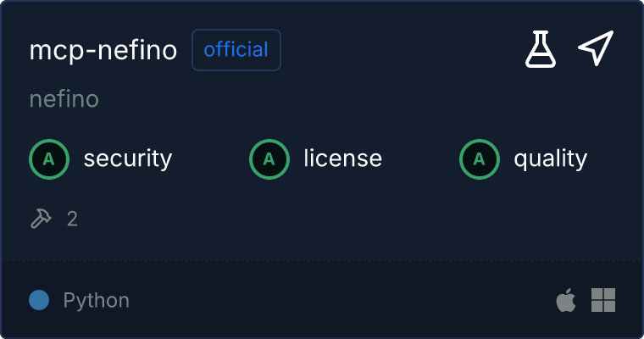
Task: Click the blue Python language dot
Action: click(x=39, y=300)
